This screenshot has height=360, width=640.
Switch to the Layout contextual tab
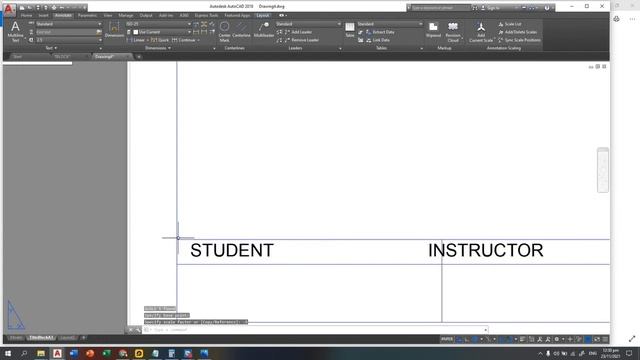point(263,16)
